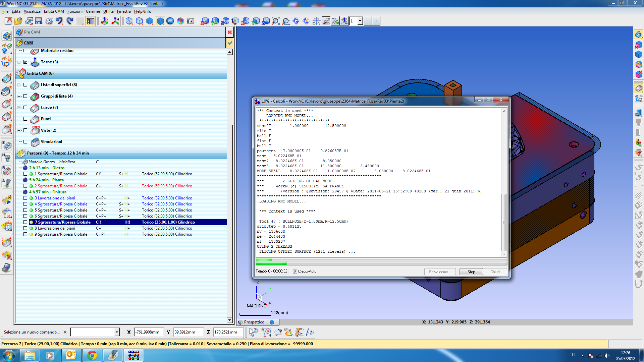This screenshot has height=362, width=644.
Task: Click the sphere rendering mode icon
Action: pyautogui.click(x=170, y=21)
